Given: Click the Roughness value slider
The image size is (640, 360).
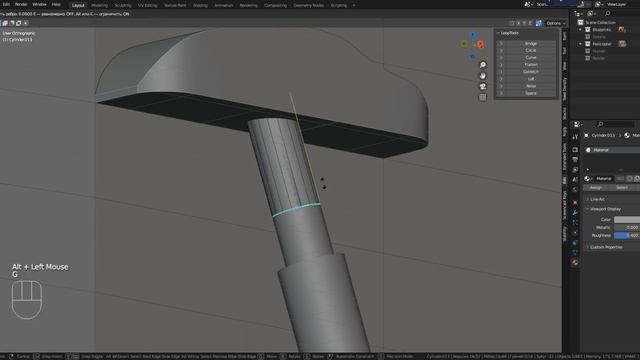Looking at the screenshot, I should pos(627,236).
